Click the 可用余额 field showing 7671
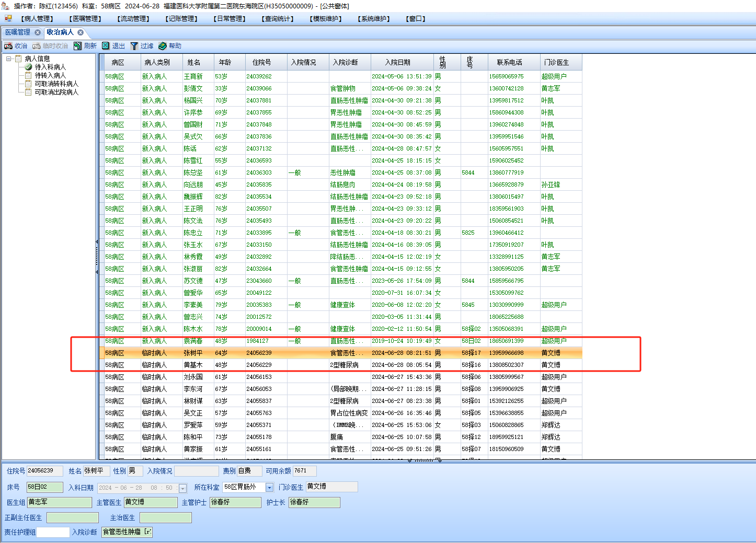 (x=305, y=471)
